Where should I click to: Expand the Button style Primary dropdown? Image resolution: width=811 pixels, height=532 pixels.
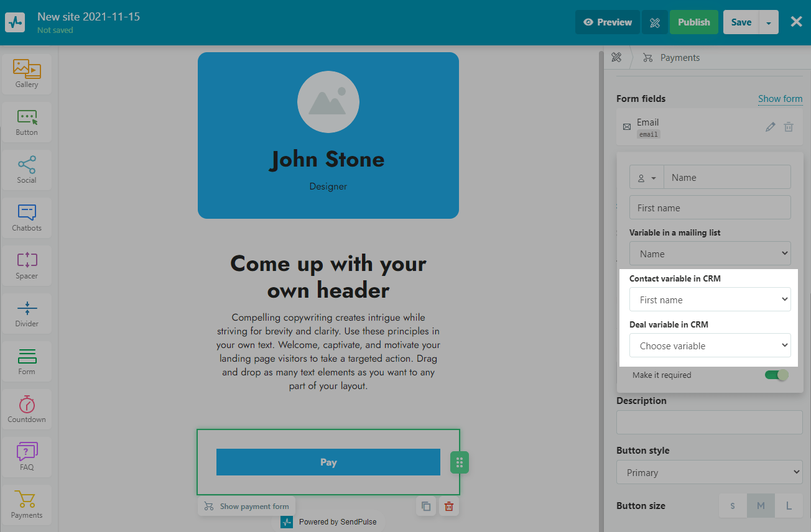pos(709,472)
